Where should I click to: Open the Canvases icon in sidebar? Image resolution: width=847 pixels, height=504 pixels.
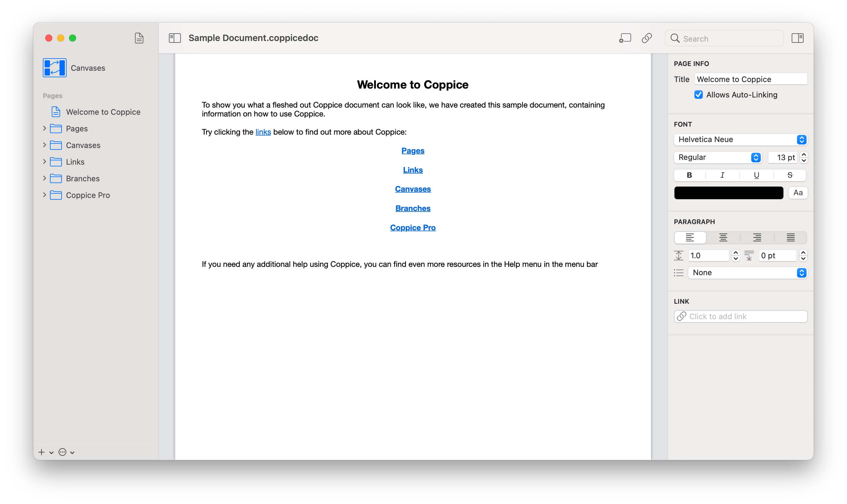click(54, 68)
